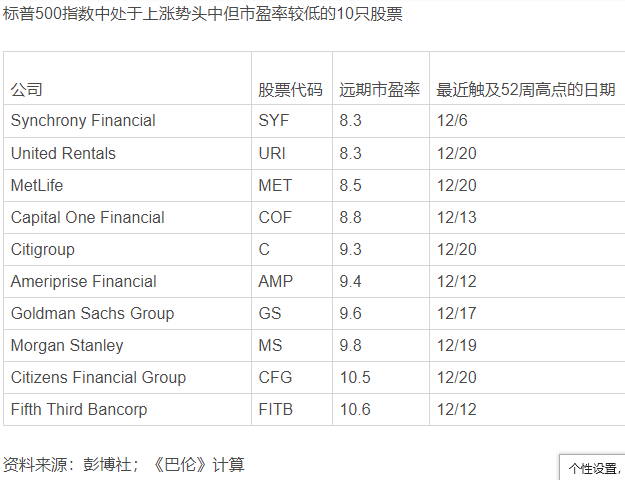This screenshot has height=480, width=625.
Task: Click the FITB ticker symbol
Action: click(x=276, y=409)
